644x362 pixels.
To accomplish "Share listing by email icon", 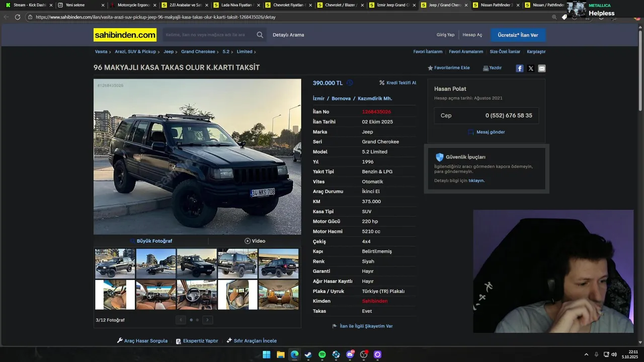I will [542, 68].
